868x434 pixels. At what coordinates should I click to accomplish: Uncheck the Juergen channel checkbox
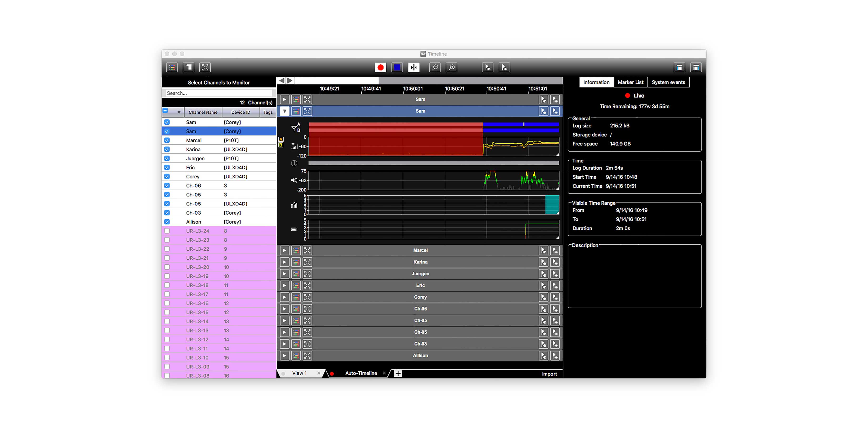pos(167,158)
